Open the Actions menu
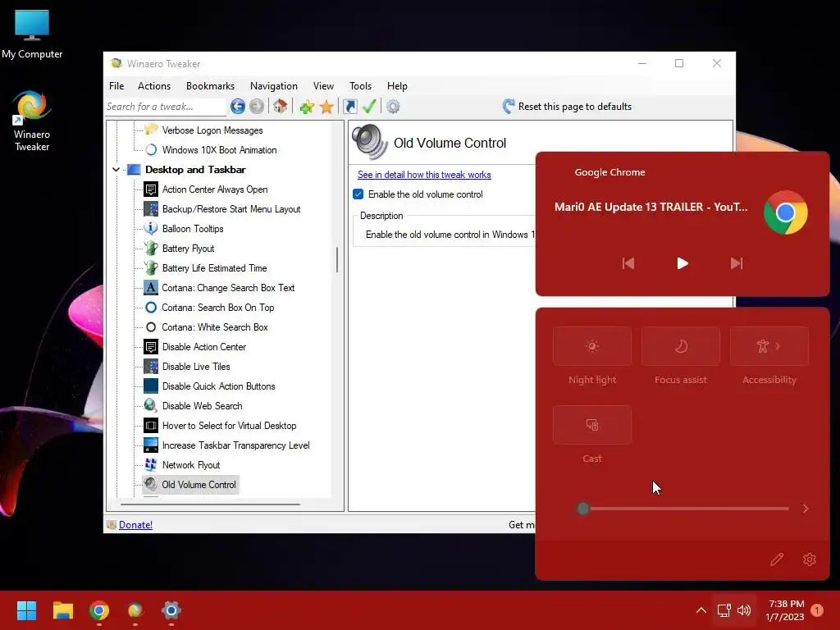Viewport: 840px width, 630px height. pos(154,85)
